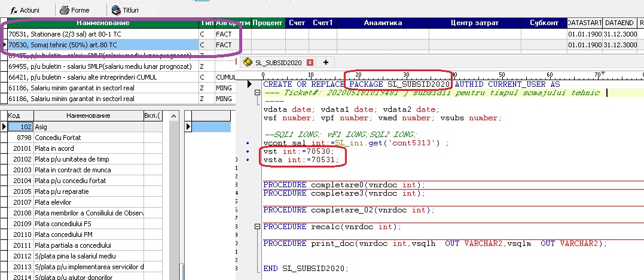Click the DATAEND column header
The width and height of the screenshot is (644, 280).
(x=619, y=23)
